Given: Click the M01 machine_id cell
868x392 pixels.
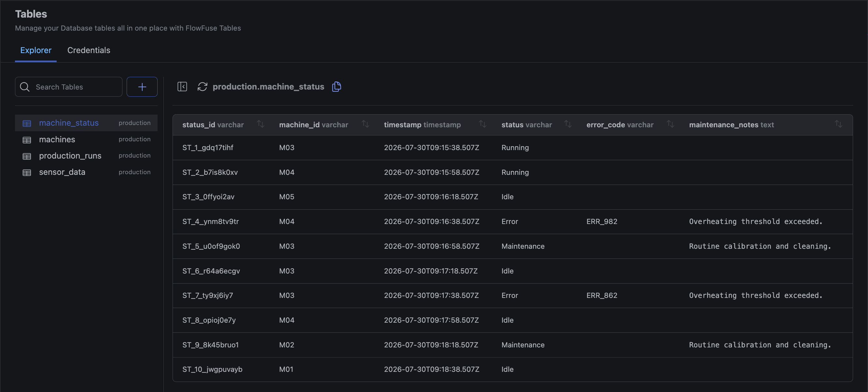Looking at the screenshot, I should pyautogui.click(x=286, y=370).
